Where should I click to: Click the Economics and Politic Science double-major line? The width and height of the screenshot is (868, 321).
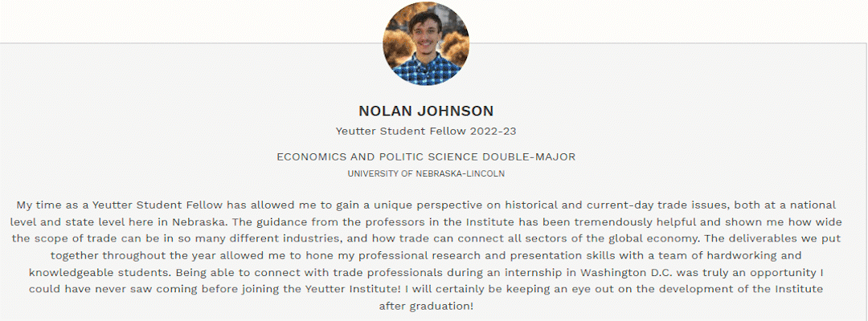(426, 156)
